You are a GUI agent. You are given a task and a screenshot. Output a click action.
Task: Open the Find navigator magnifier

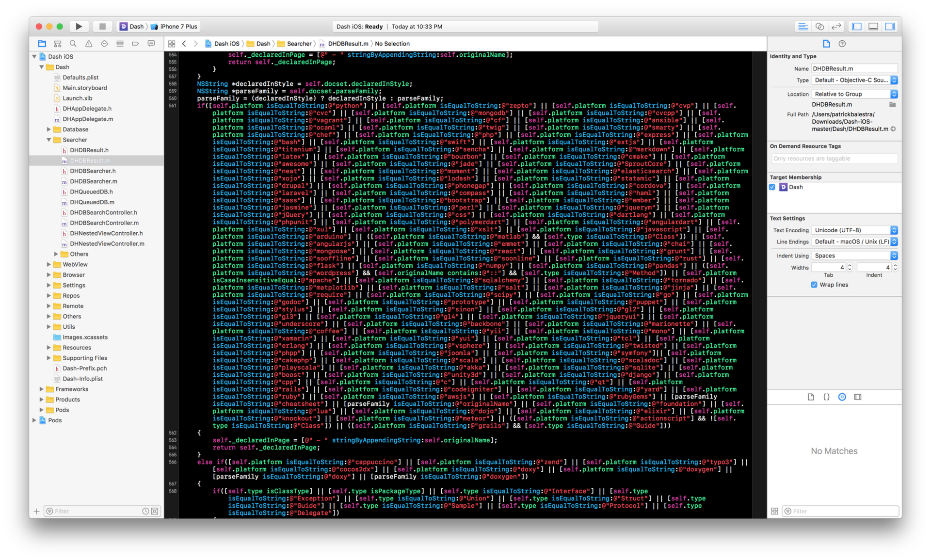point(73,44)
